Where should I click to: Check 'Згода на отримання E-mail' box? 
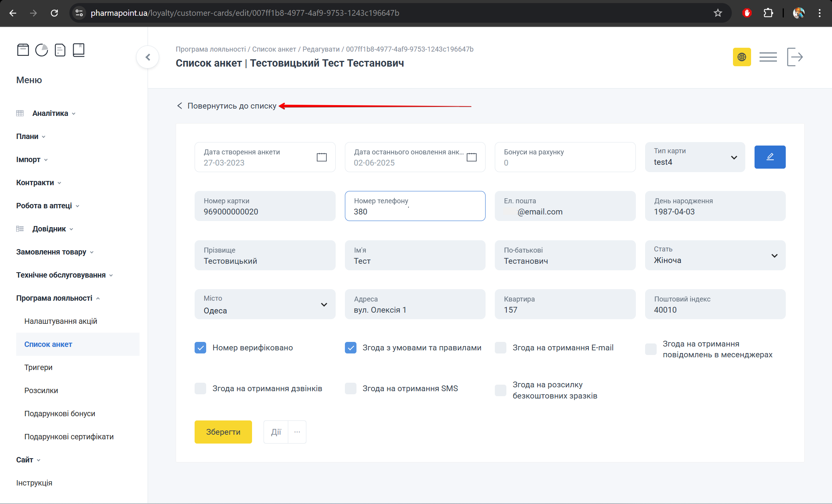tap(500, 348)
